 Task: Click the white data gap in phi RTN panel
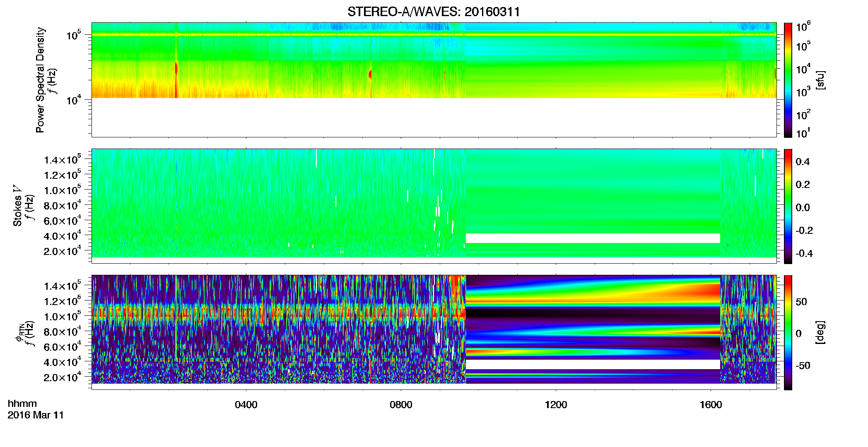(x=593, y=364)
